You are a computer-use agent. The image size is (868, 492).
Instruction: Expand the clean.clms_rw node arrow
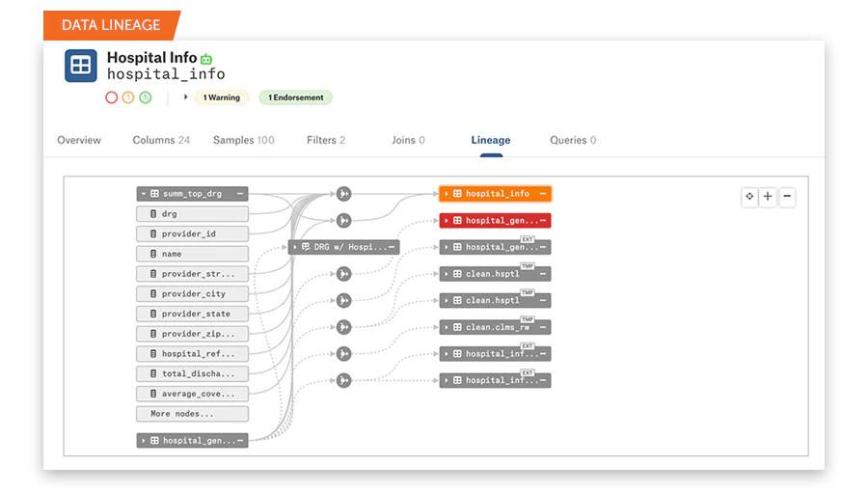point(447,327)
